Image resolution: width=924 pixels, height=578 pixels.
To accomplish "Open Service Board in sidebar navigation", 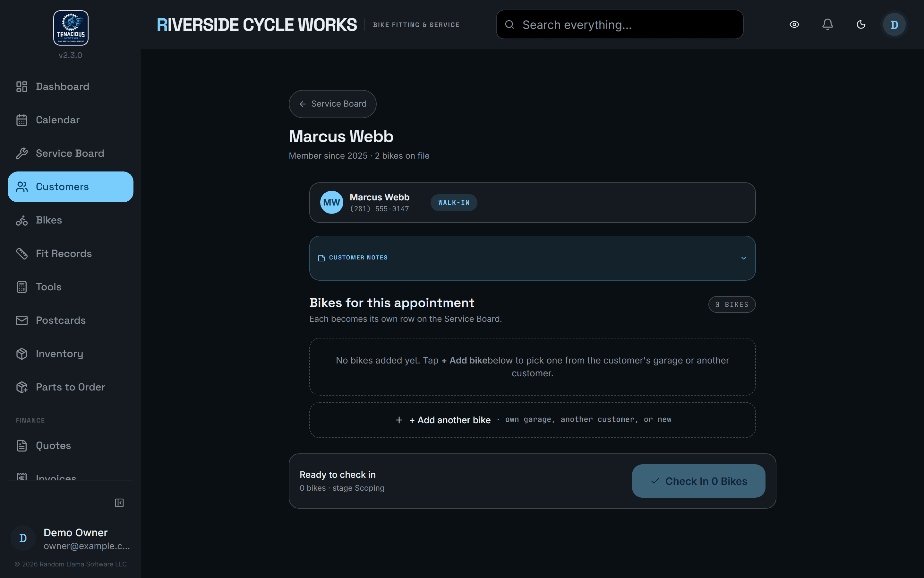I will [x=71, y=153].
